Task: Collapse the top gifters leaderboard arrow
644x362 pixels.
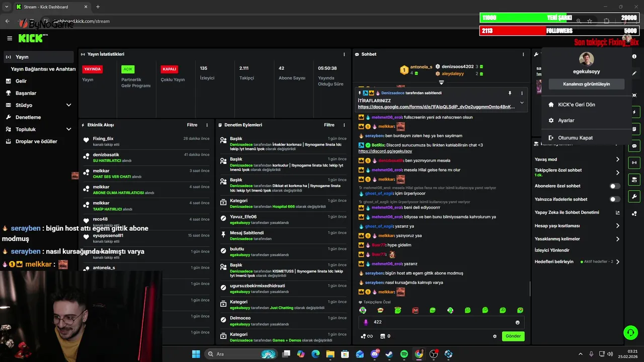Action: (441, 82)
